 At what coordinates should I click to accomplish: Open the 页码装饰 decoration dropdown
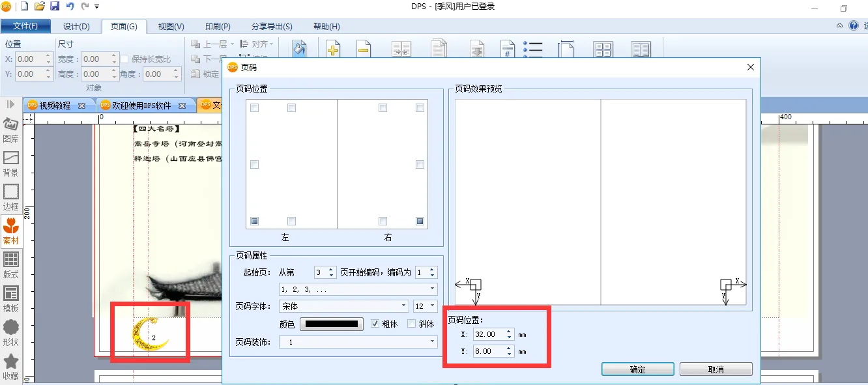(x=358, y=341)
